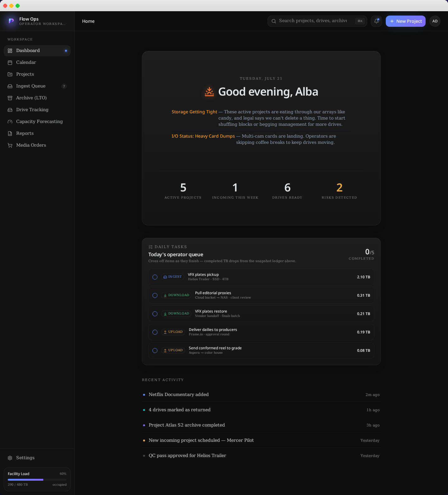Viewport: 448px width, 495px height.
Task: Click 'I/O Status: Heavy Card Dumps' heading
Action: [x=203, y=136]
